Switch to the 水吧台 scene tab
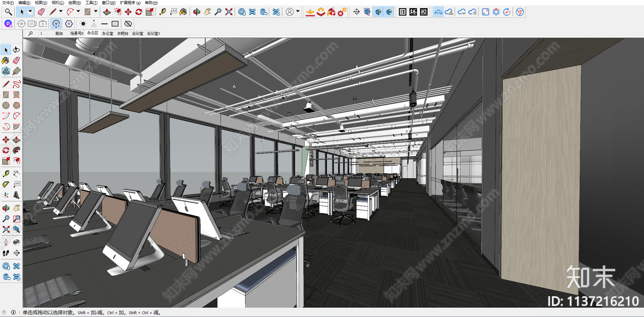The width and height of the screenshot is (644, 317). (x=123, y=33)
